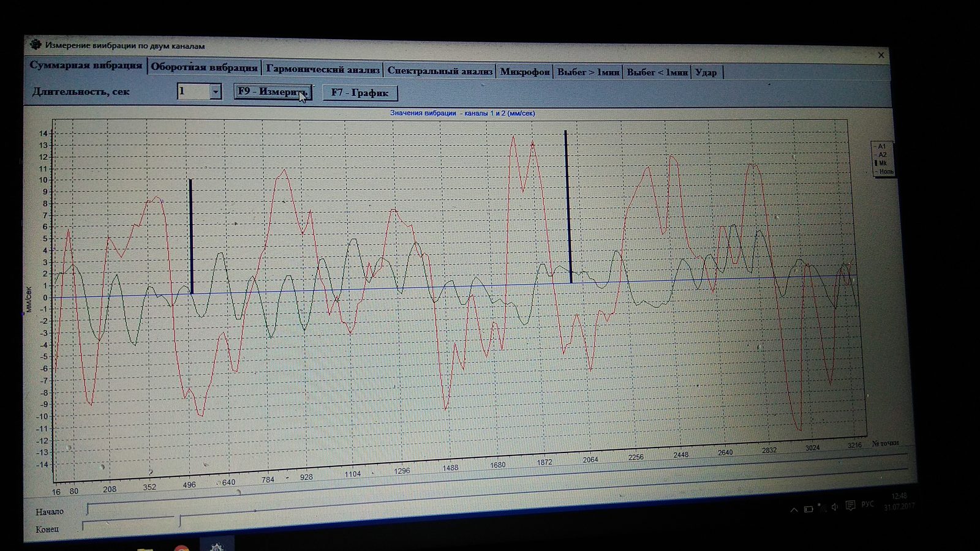Screen dimensions: 980x551
Task: Click the duration value field showing 1
Action: [193, 91]
